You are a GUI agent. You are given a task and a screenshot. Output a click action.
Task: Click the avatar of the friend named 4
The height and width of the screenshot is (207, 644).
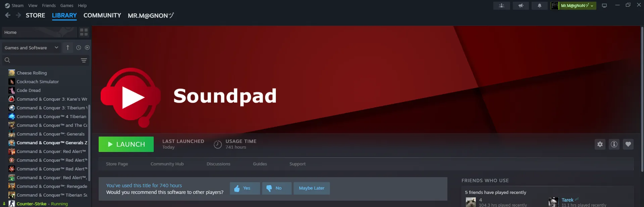[471, 202]
